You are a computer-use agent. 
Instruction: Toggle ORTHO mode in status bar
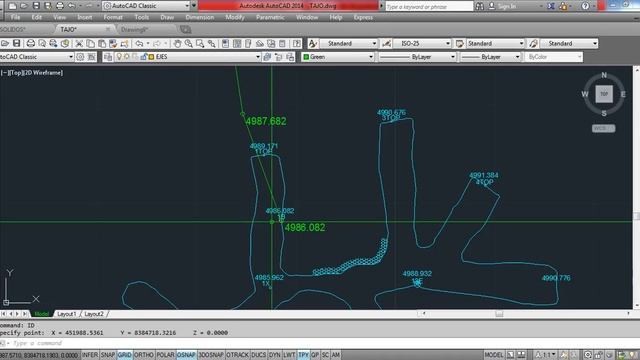(x=144, y=355)
